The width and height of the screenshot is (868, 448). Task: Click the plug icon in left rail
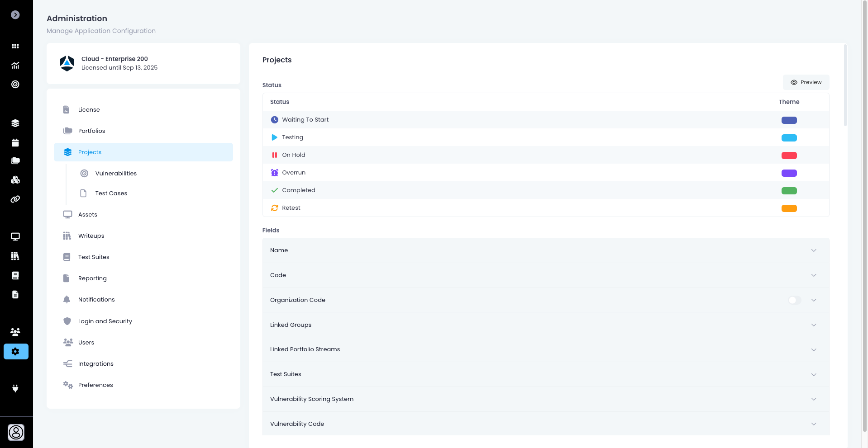tap(15, 388)
